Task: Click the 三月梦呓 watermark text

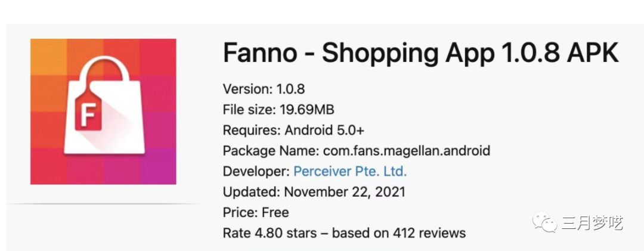Action: point(592,224)
